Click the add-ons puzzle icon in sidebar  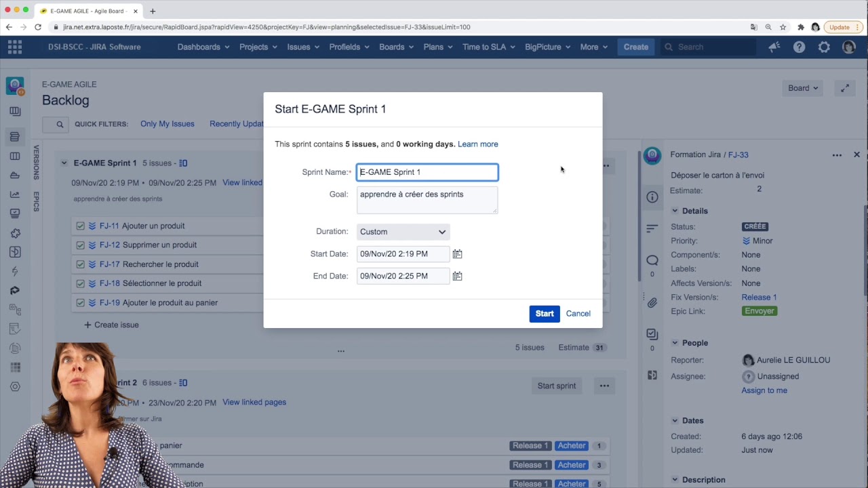(14, 233)
